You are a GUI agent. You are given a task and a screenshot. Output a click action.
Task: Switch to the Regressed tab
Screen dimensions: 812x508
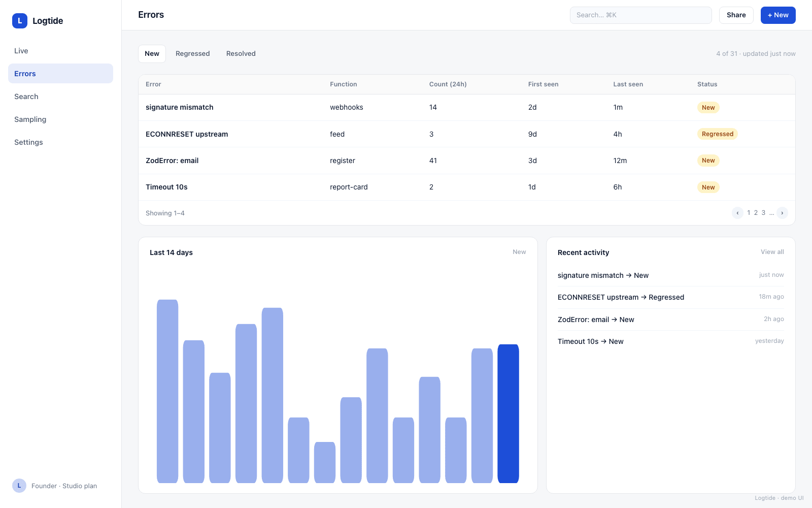point(193,54)
